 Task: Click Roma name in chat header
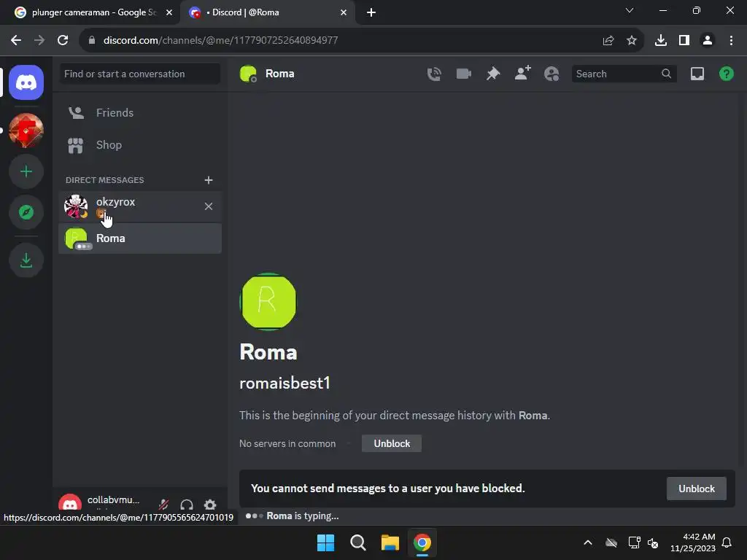279,74
